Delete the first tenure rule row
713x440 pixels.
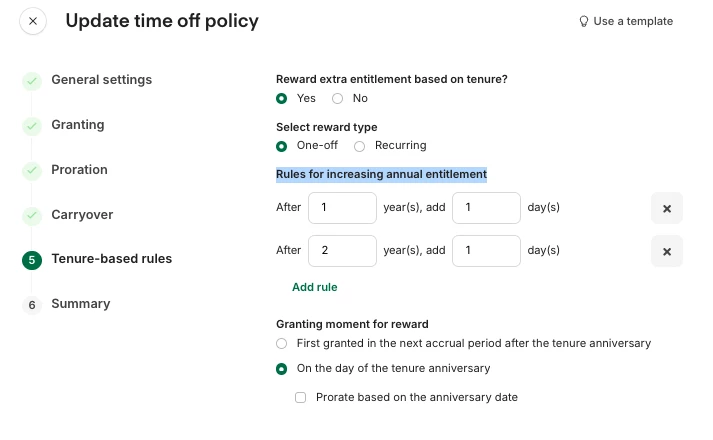coord(666,208)
